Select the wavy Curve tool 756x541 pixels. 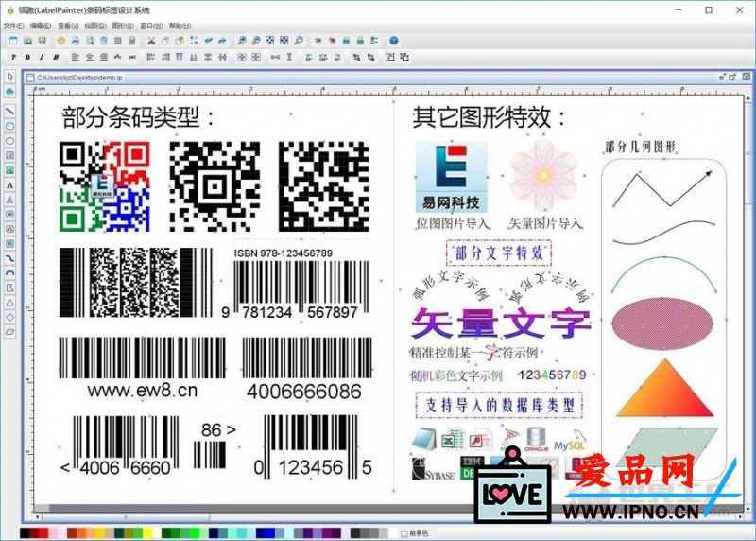(9, 258)
